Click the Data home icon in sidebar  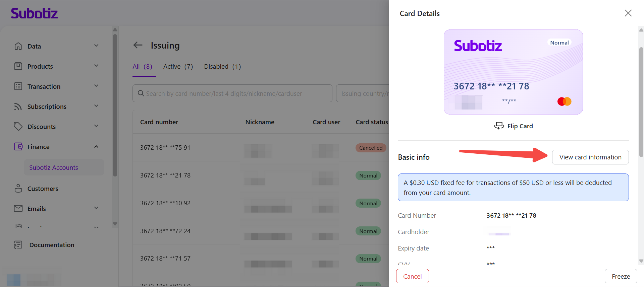18,46
